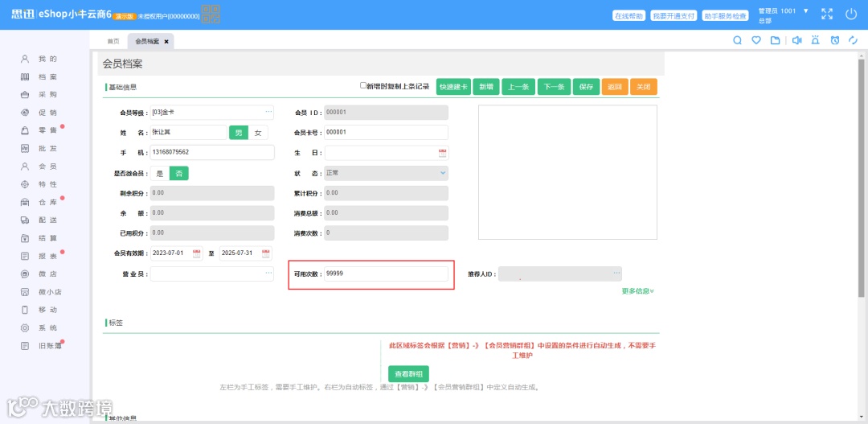This screenshot has width=868, height=424.
Task: Select gender 男
Action: click(239, 133)
